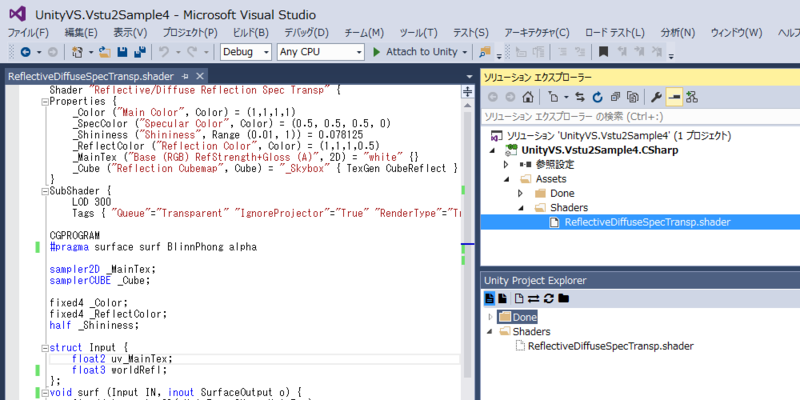Click the View Class Diagram icon in Solution Explorer
This screenshot has height=400, width=800.
pyautogui.click(x=692, y=97)
